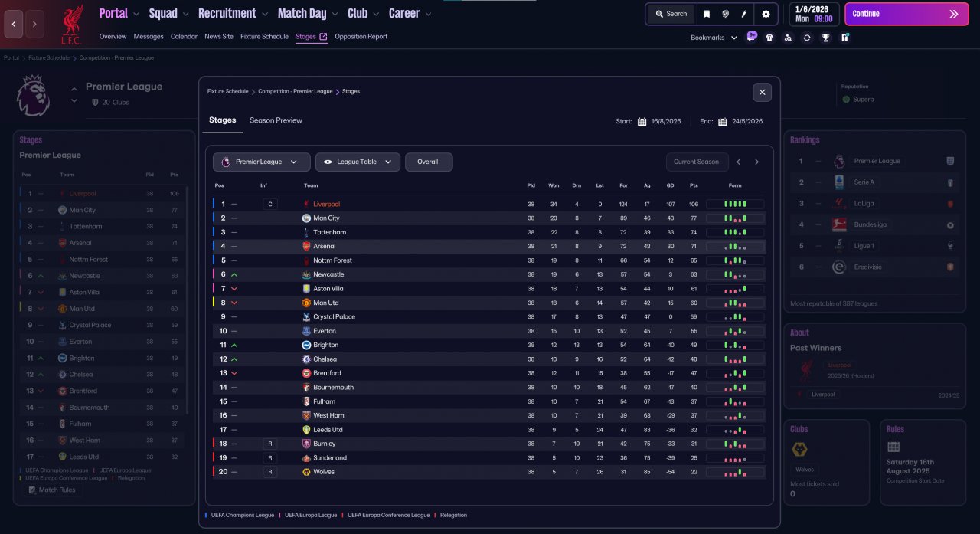980x534 pixels.
Task: Click the scouting person-magnifier bookmark icon
Action: tap(788, 38)
